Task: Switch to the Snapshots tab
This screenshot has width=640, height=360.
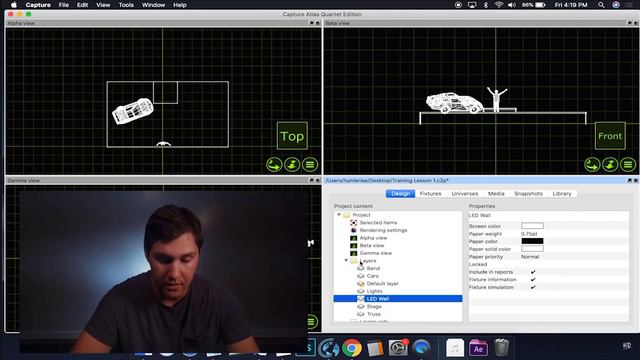Action: [x=528, y=193]
